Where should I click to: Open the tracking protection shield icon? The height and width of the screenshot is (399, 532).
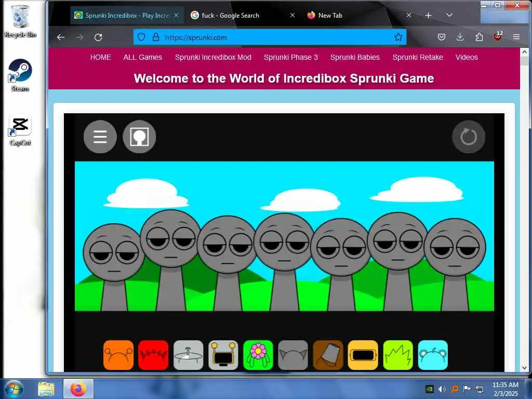coord(141,37)
